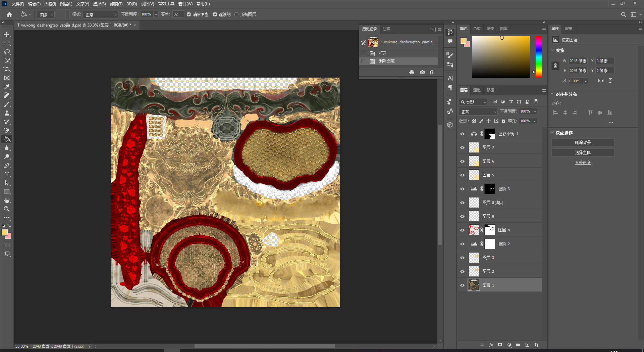Click the 删除背景 button
The image size is (644, 352).
(583, 143)
